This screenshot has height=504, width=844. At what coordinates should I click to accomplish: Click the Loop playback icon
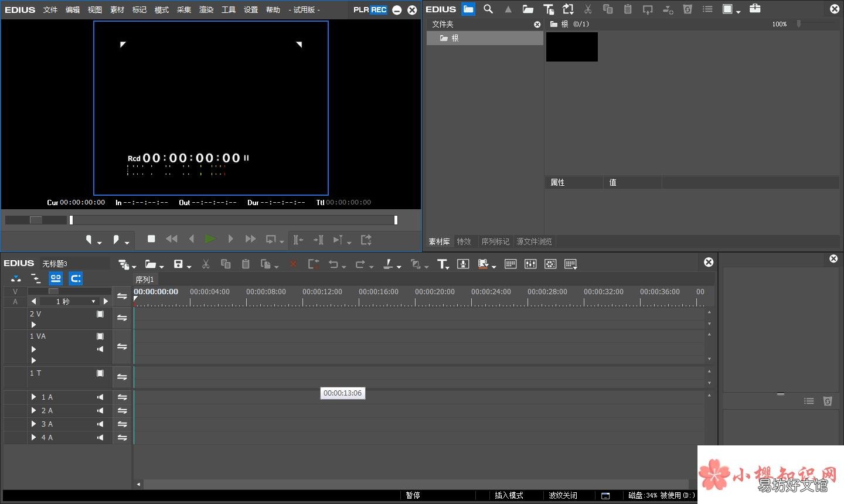pyautogui.click(x=271, y=239)
